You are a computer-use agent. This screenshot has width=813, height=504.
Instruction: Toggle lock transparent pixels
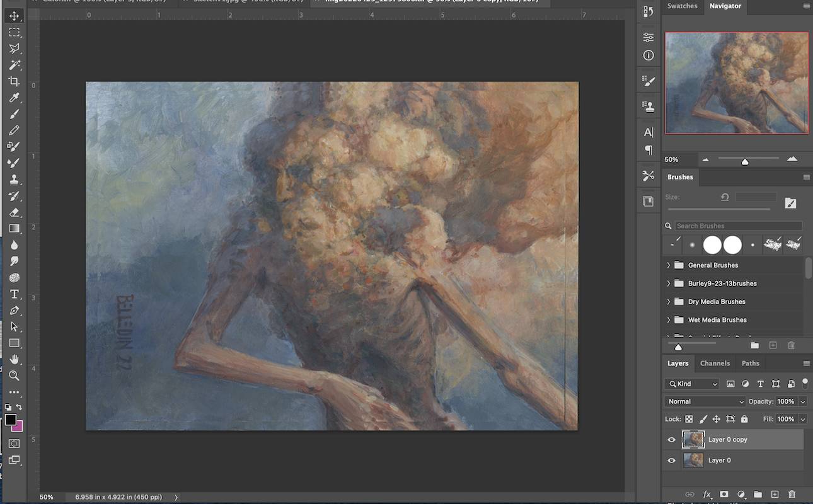[689, 419]
